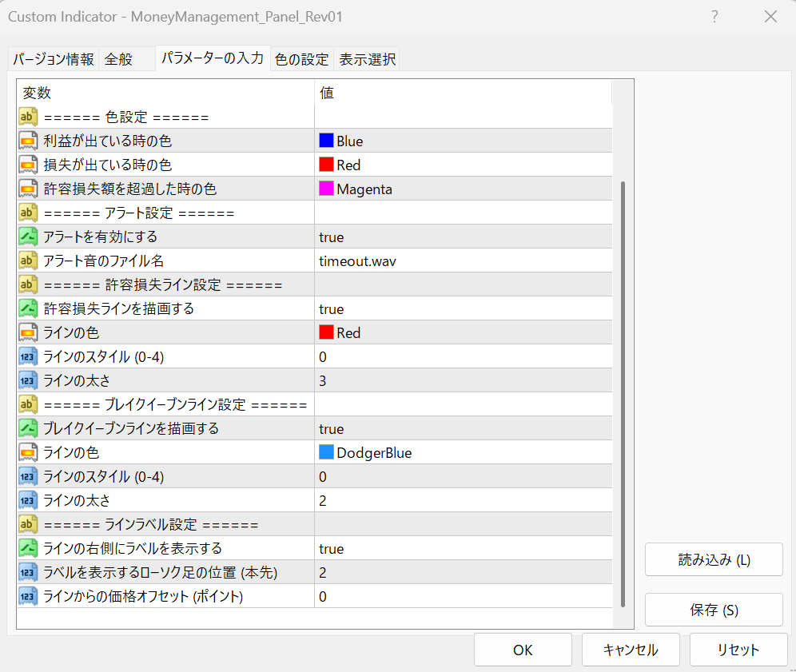Click the boolean icon for 許容損失ラインを描画する
Viewport: 796px width, 672px height.
click(28, 308)
